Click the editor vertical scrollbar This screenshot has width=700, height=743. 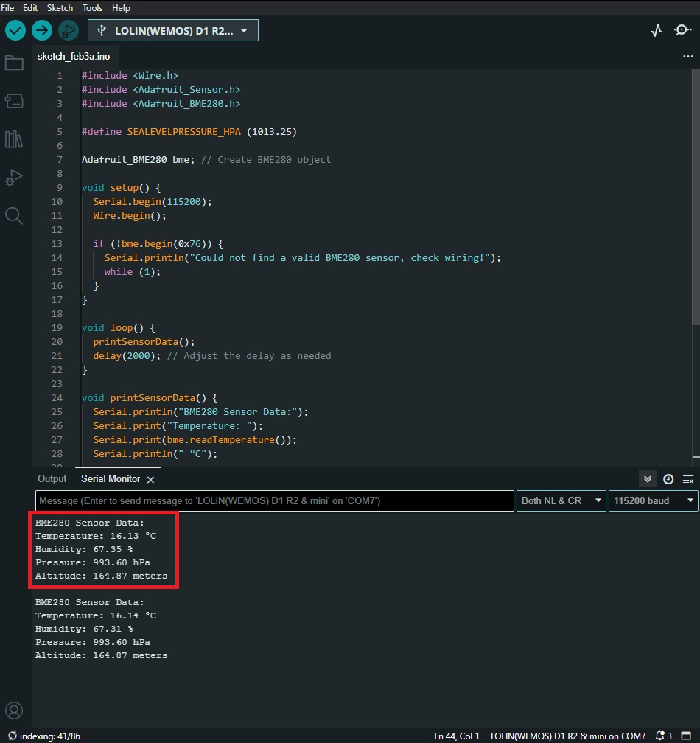click(x=696, y=197)
